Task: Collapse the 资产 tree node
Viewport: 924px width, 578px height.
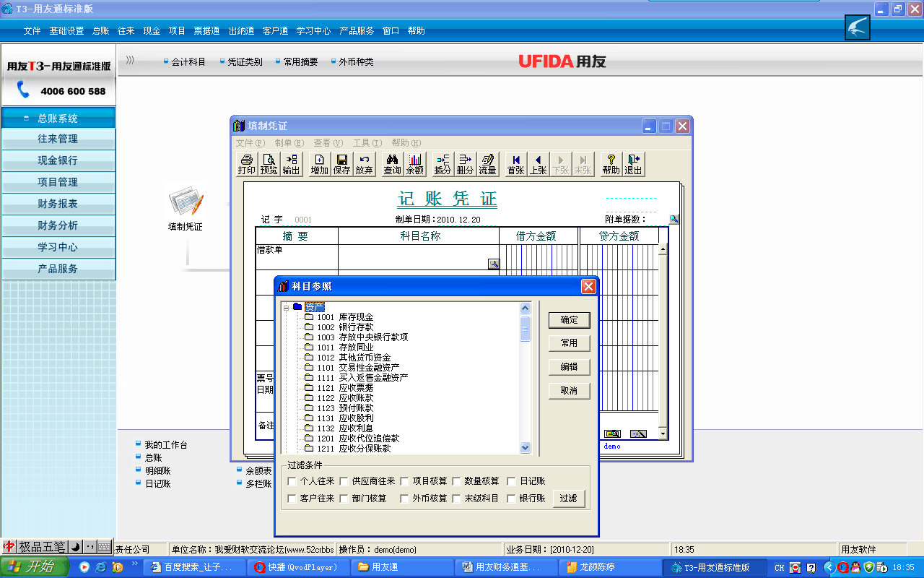Action: coord(286,307)
